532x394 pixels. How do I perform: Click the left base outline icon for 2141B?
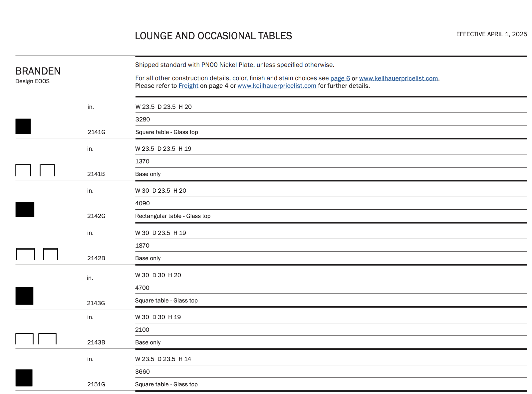(23, 170)
